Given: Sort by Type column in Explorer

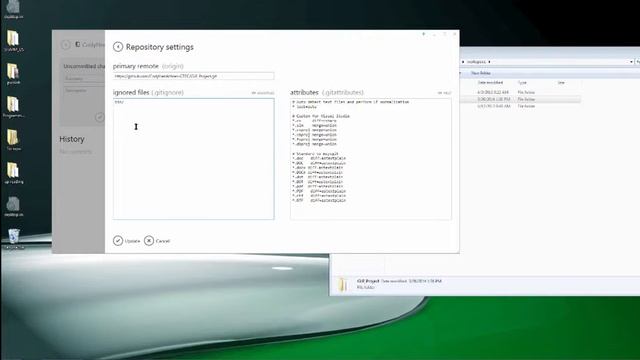Looking at the screenshot, I should pyautogui.click(x=522, y=82).
